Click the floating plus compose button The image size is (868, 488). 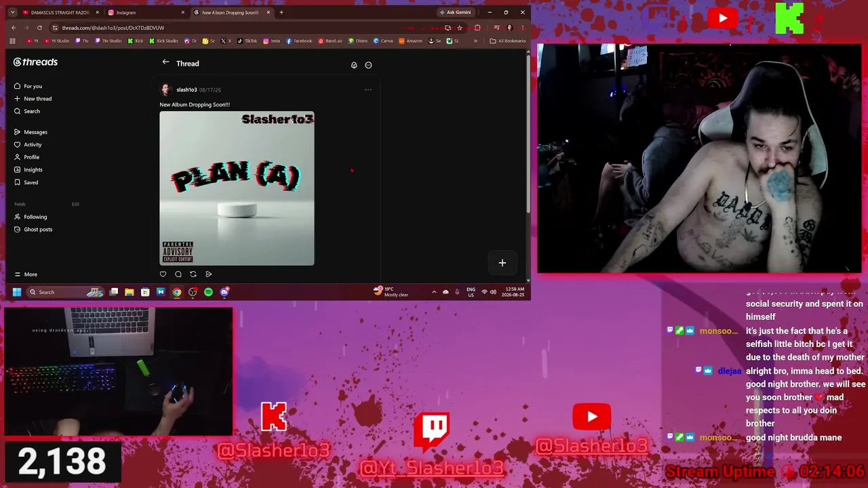pos(502,263)
